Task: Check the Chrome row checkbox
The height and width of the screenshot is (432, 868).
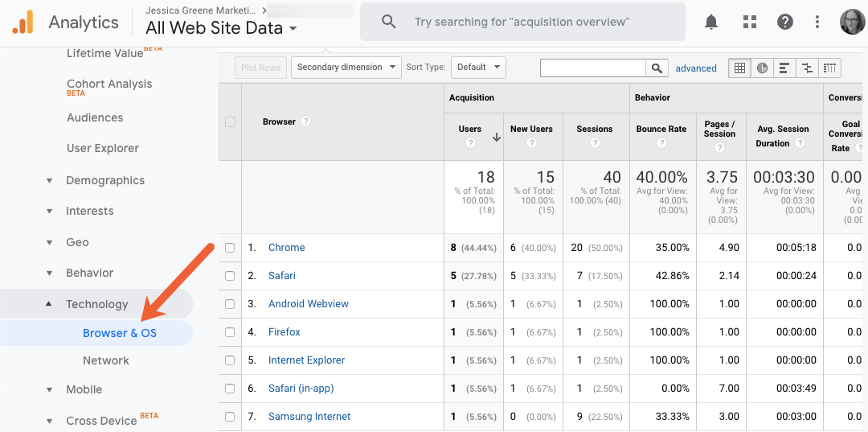Action: point(230,248)
